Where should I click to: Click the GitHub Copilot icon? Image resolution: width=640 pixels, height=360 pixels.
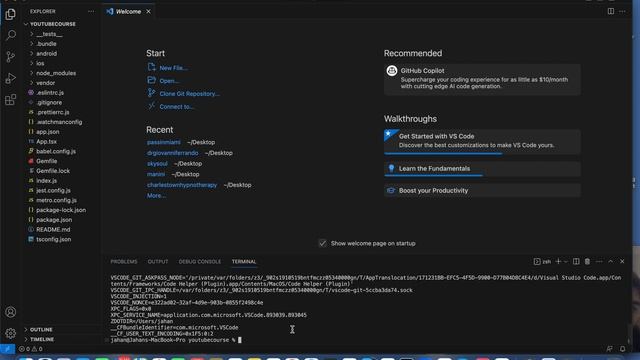pos(392,71)
